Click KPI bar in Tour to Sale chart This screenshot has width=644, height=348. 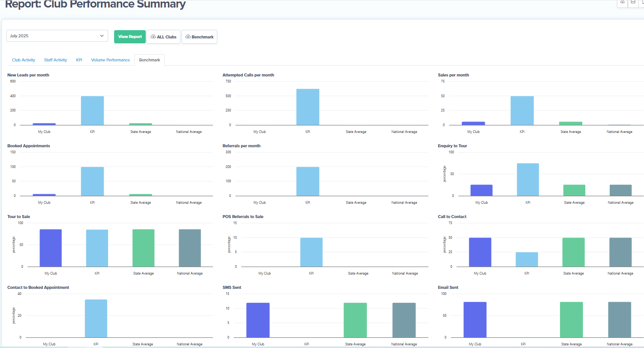pyautogui.click(x=97, y=248)
